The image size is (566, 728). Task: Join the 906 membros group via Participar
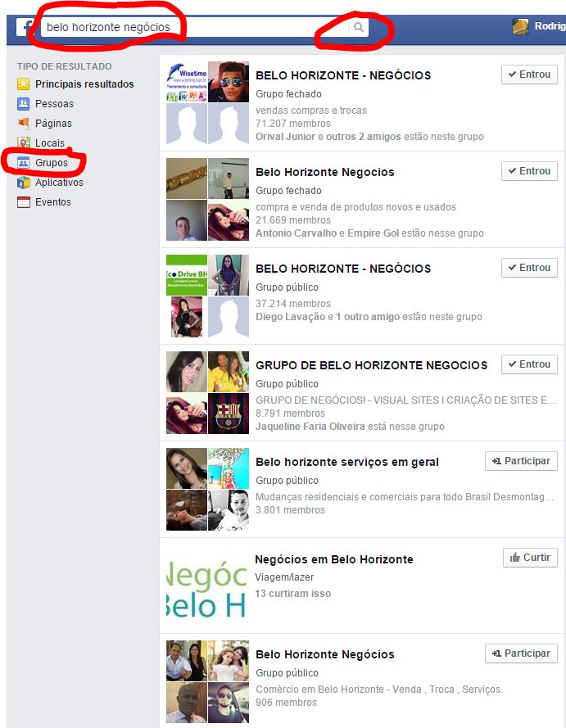click(x=521, y=653)
